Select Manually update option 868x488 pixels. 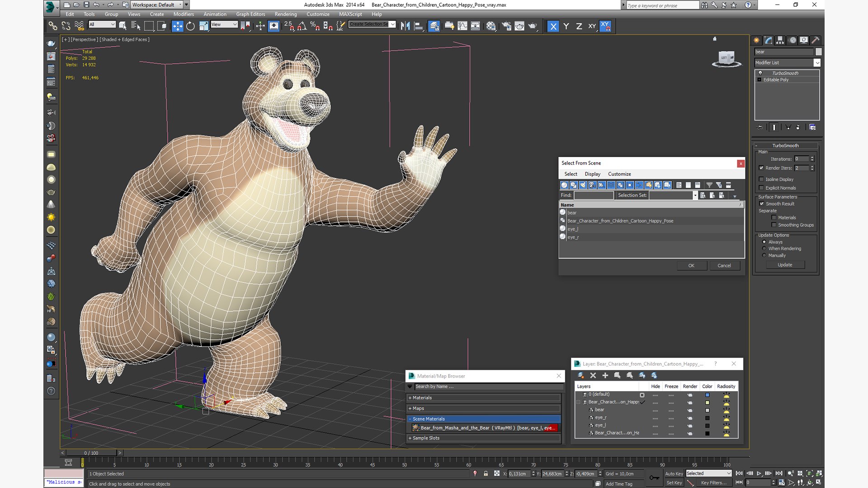coord(764,255)
